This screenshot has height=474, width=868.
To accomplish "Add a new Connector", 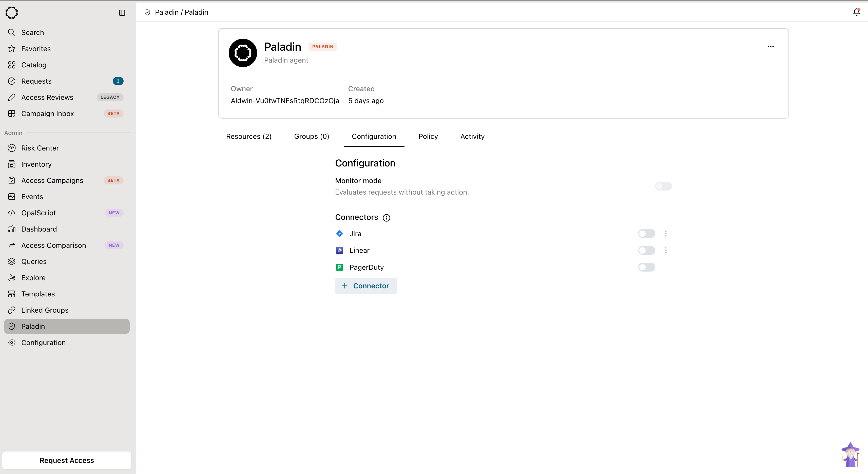I will coord(366,286).
